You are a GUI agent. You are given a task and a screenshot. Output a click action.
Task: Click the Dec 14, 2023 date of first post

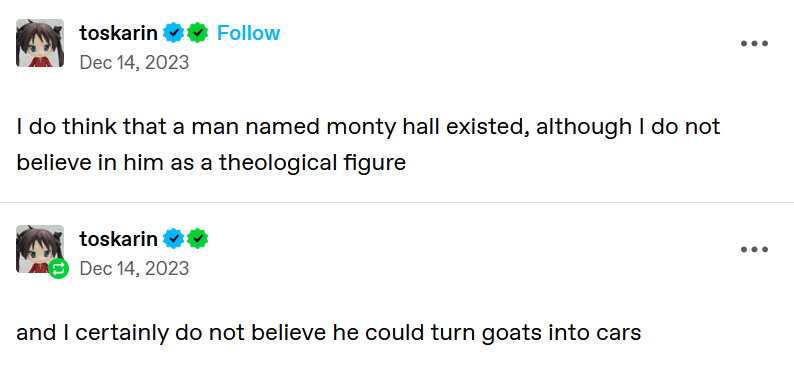pyautogui.click(x=134, y=63)
